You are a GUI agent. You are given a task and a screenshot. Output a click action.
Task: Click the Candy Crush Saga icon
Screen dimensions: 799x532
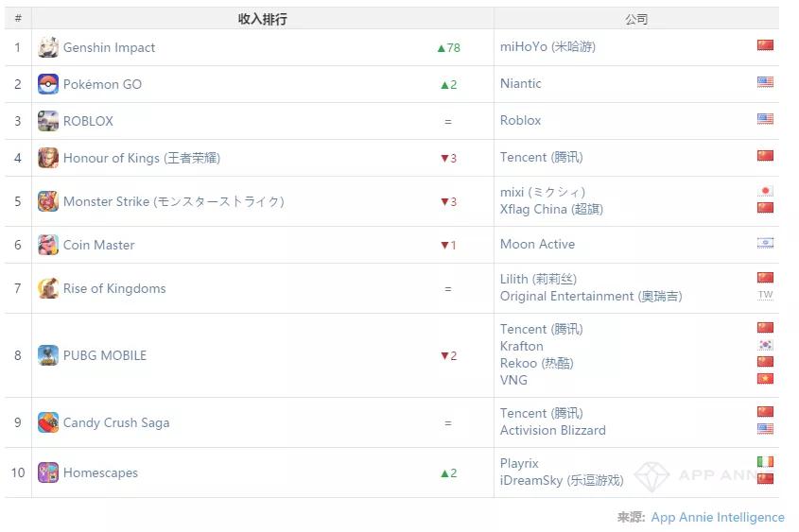tap(48, 422)
